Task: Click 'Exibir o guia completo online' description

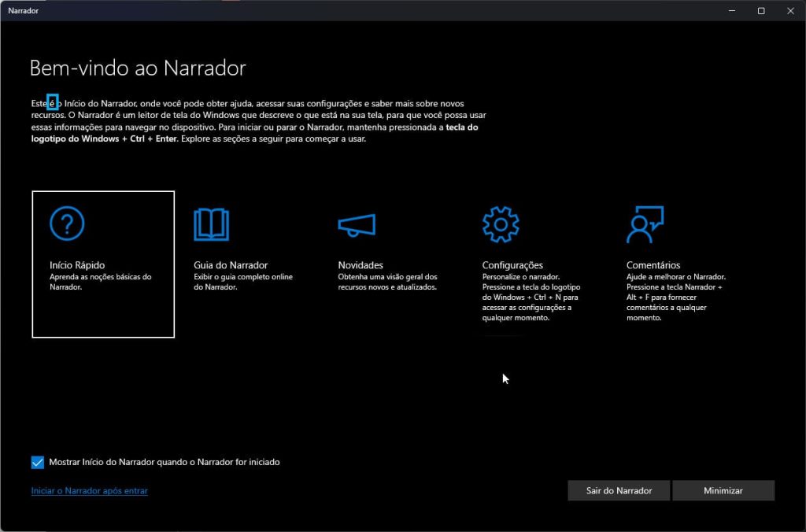Action: (243, 282)
